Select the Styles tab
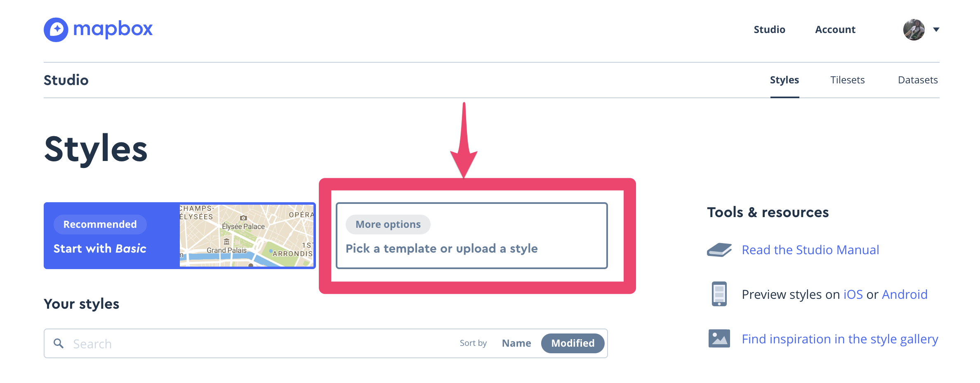The height and width of the screenshot is (383, 980). (784, 80)
